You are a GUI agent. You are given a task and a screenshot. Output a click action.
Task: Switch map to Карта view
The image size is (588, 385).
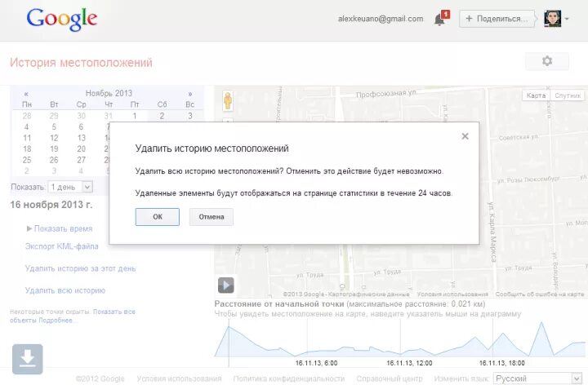coord(536,95)
